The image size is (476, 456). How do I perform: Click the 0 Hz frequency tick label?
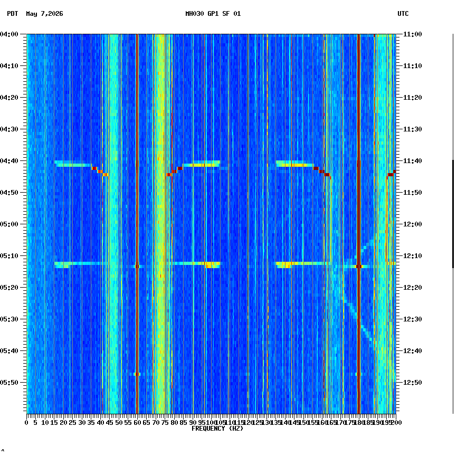(x=27, y=423)
